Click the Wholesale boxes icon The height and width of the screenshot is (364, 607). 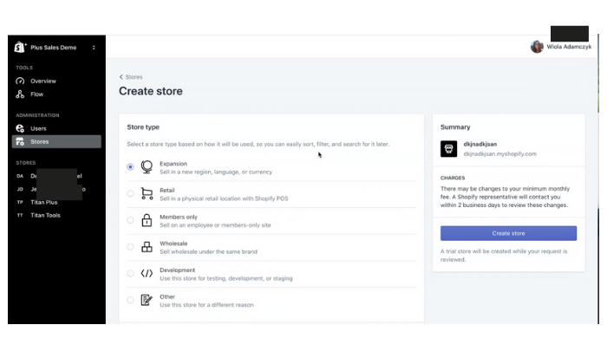[147, 247]
